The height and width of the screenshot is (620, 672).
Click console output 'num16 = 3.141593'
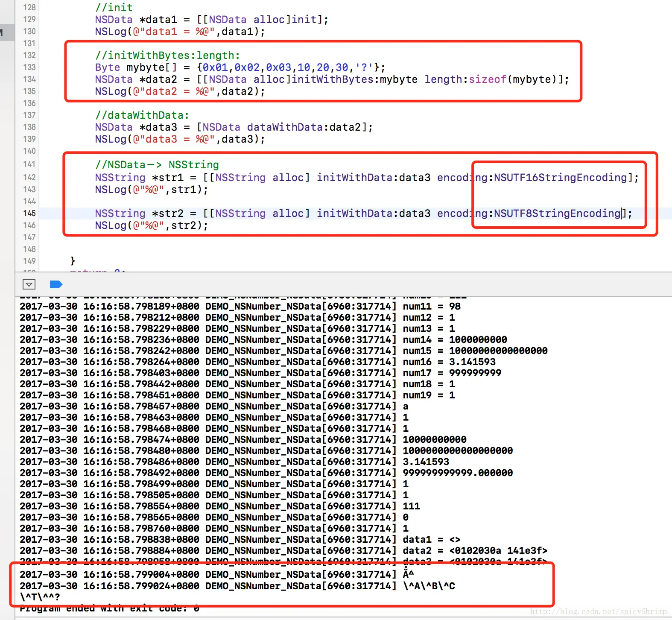pyautogui.click(x=449, y=362)
